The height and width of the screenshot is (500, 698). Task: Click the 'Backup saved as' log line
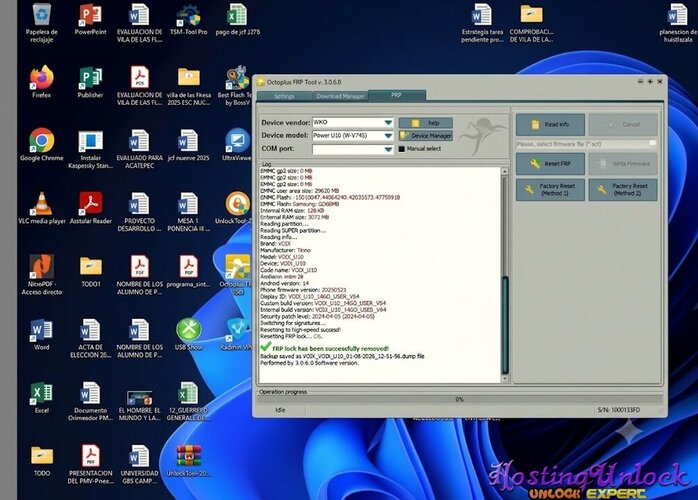342,356
